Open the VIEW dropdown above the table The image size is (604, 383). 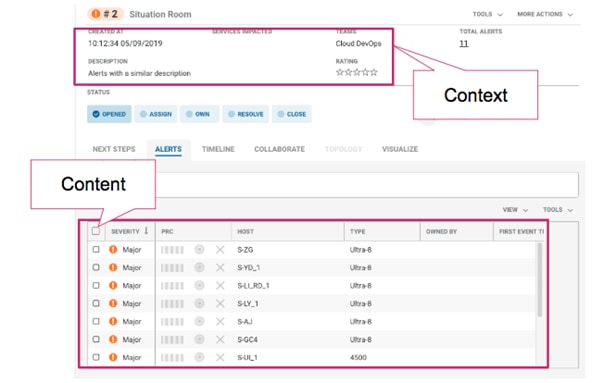(515, 210)
